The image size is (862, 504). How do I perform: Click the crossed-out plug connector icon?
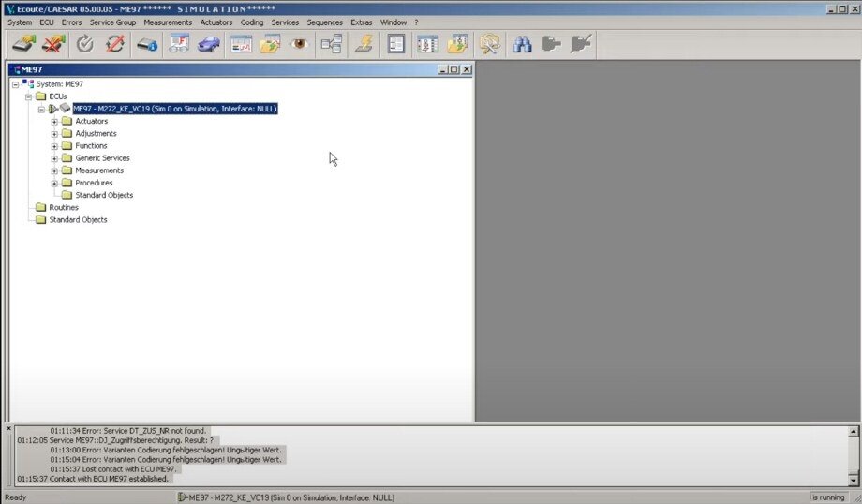coord(581,44)
